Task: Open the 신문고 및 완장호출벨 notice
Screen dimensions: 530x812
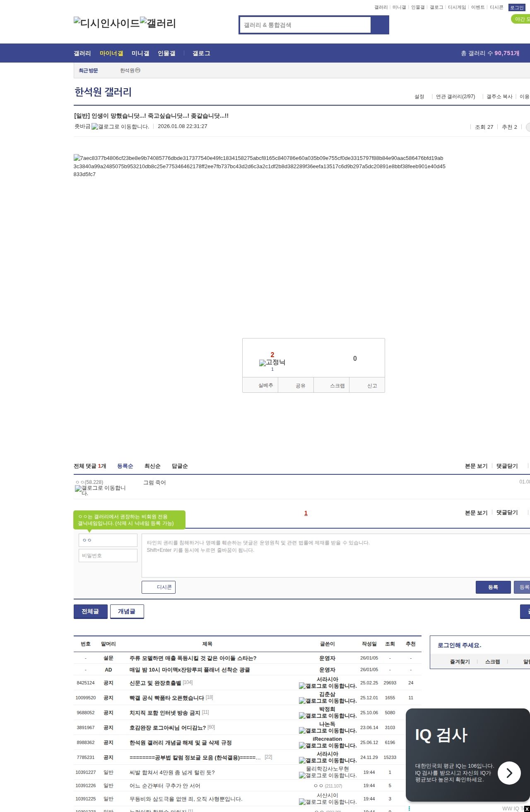Action: click(155, 683)
